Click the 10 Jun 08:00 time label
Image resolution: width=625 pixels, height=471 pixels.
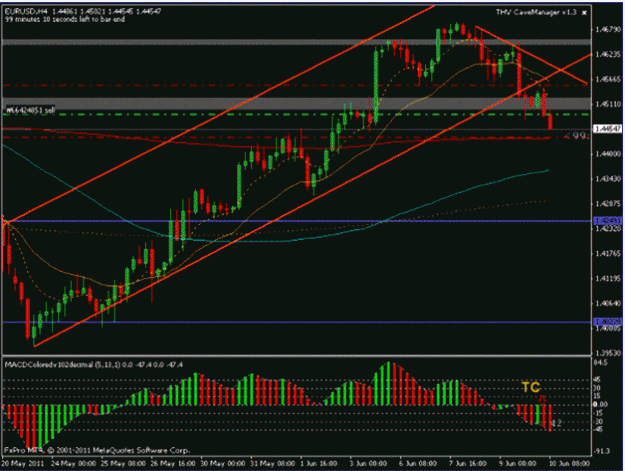[570, 463]
